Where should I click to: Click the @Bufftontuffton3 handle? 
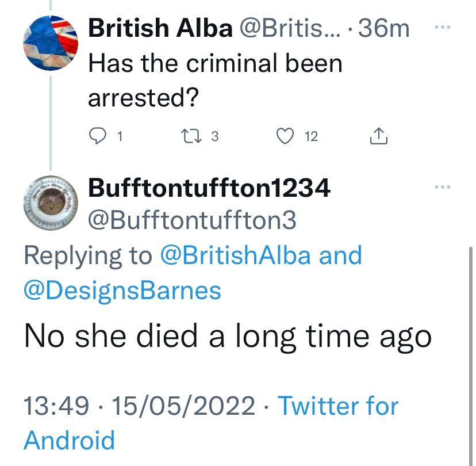click(192, 220)
